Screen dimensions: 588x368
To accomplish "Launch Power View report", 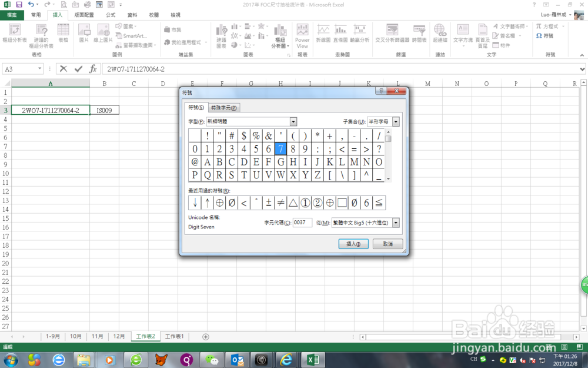I will click(x=302, y=36).
